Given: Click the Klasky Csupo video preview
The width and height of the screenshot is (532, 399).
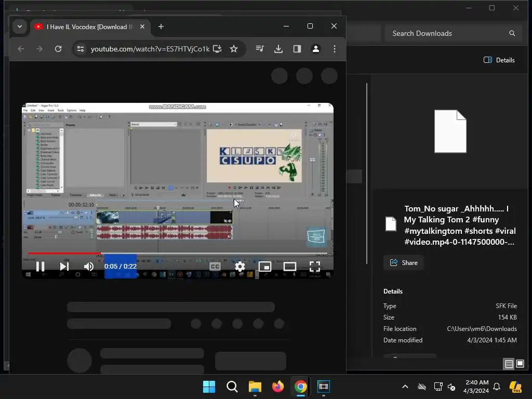Looking at the screenshot, I should 254,156.
